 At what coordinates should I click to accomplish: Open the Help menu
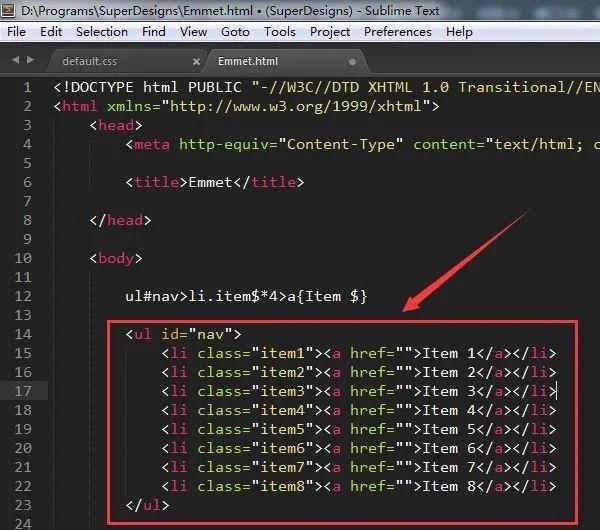tap(459, 32)
